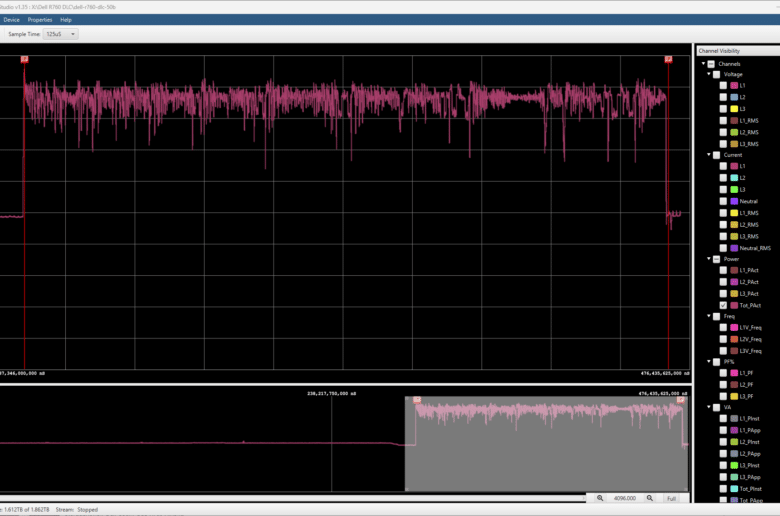Check the VA group checkbox
The width and height of the screenshot is (780, 516).
(717, 407)
